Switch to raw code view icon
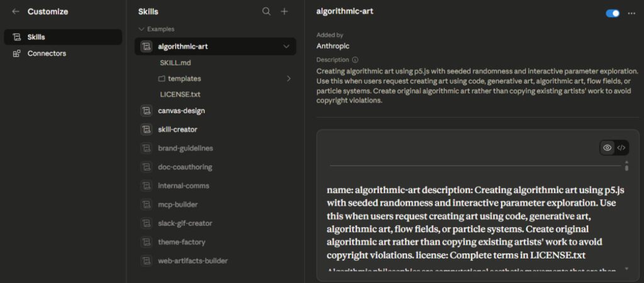 [621, 148]
